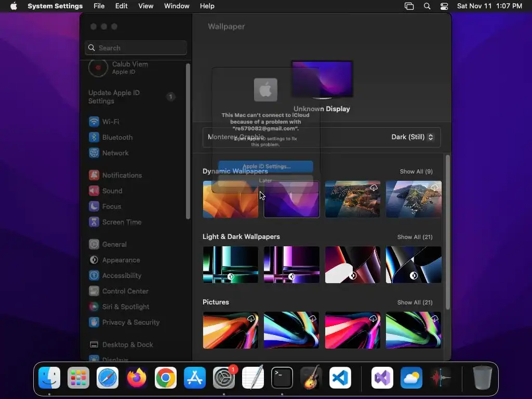Show all 9 Dynamic Wallpapers
Image resolution: width=532 pixels, height=399 pixels.
coord(416,171)
